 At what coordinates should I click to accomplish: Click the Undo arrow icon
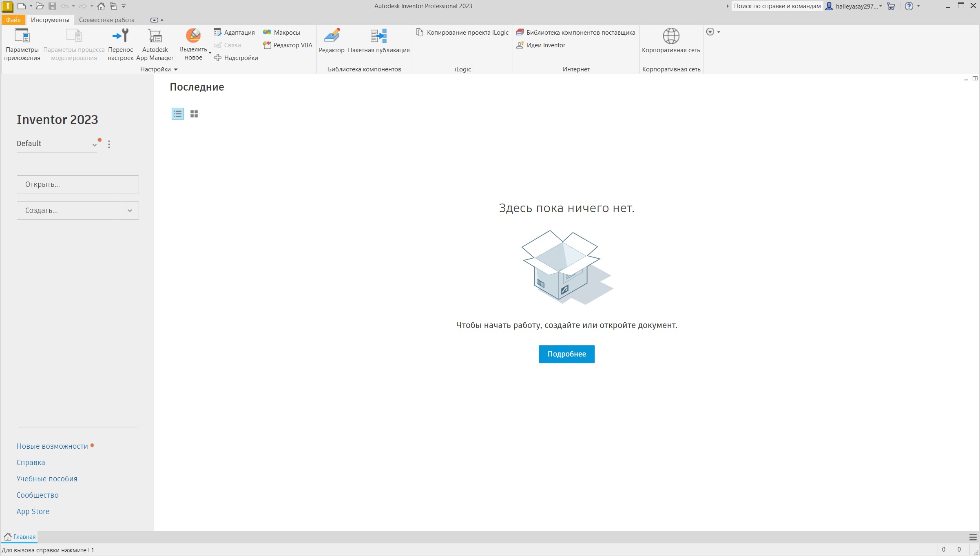64,6
